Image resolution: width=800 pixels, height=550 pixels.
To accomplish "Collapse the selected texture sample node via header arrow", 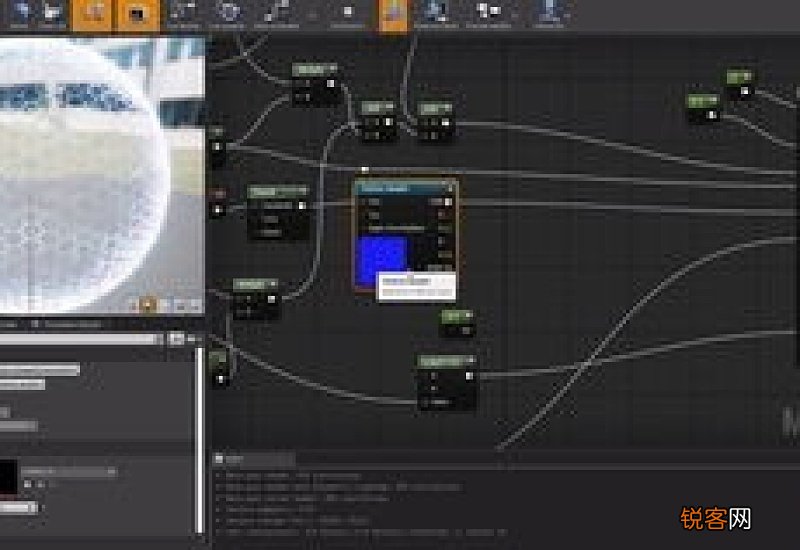I will pos(450,188).
